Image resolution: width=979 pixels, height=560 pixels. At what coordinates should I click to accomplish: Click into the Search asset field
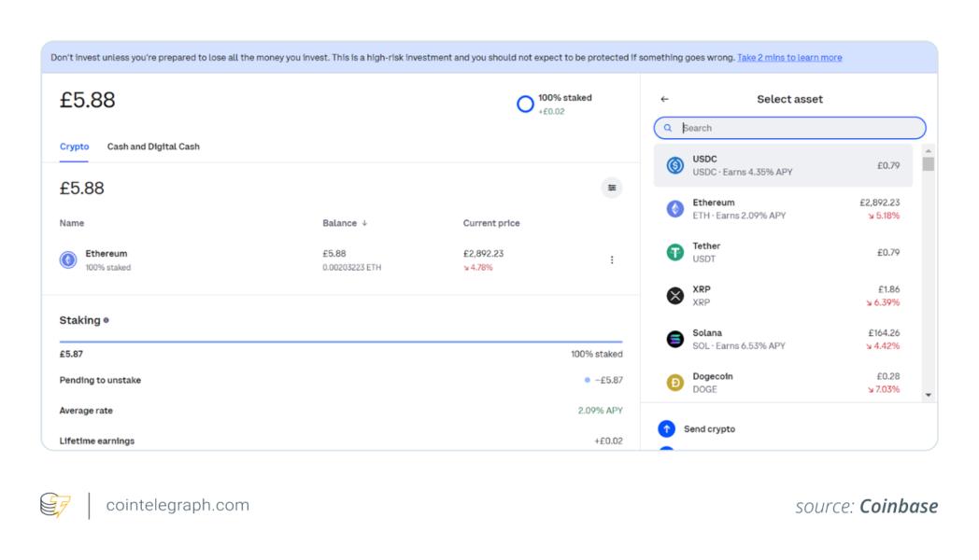click(x=789, y=128)
